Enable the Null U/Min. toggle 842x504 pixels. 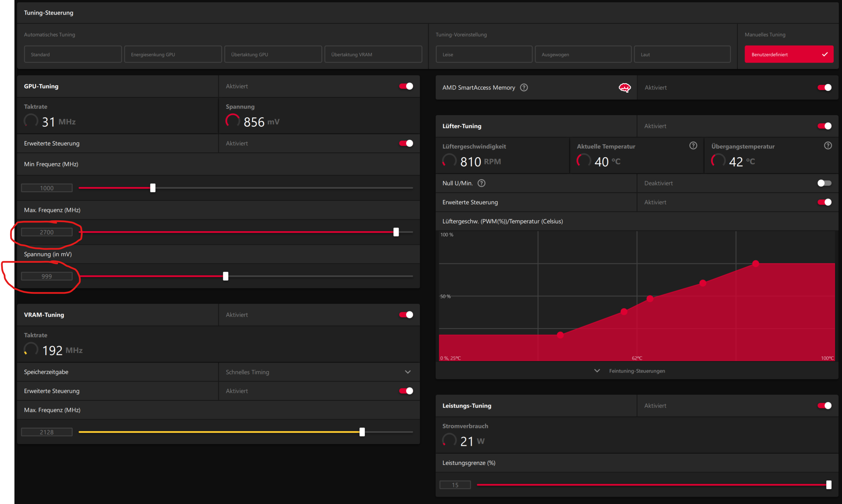tap(824, 183)
